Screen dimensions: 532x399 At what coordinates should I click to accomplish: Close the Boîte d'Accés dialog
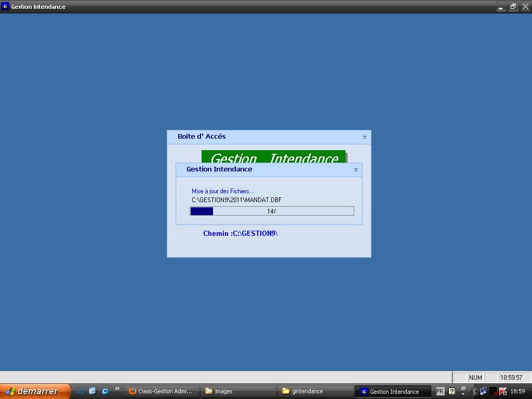point(365,137)
